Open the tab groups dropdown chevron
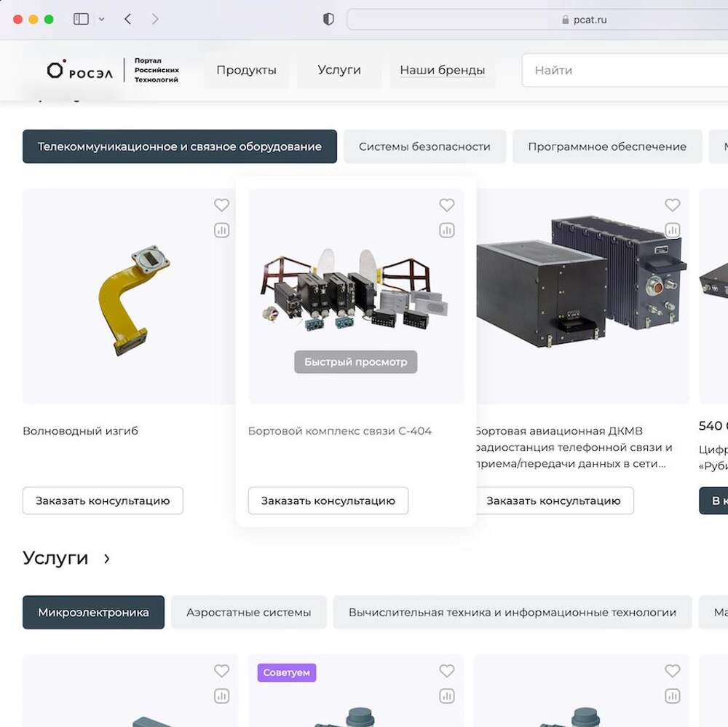The image size is (728, 727). pyautogui.click(x=102, y=20)
